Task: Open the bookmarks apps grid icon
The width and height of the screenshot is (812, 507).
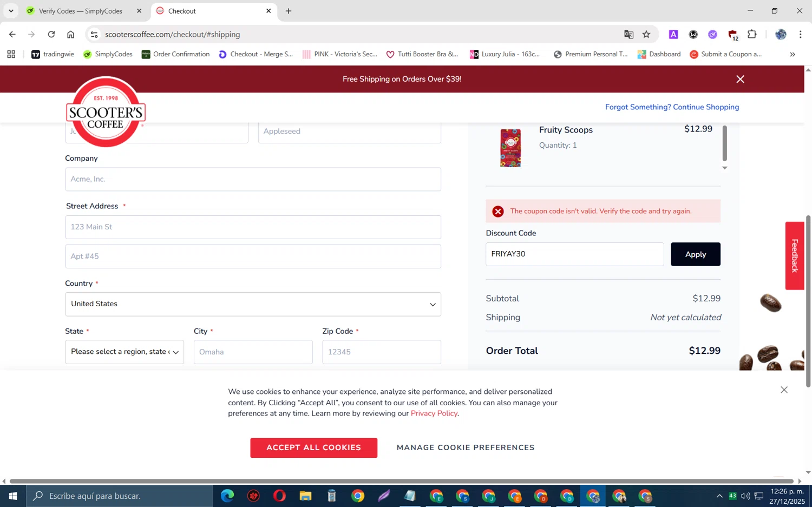Action: point(11,54)
